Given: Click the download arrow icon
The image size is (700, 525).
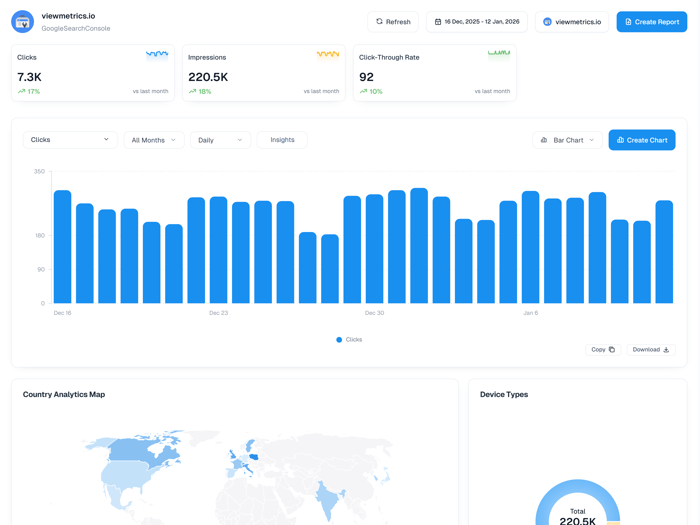Looking at the screenshot, I should click(666, 350).
